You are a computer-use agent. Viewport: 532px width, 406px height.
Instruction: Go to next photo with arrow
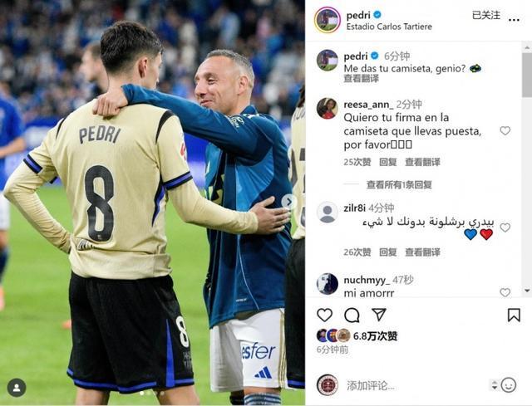pyautogui.click(x=288, y=202)
